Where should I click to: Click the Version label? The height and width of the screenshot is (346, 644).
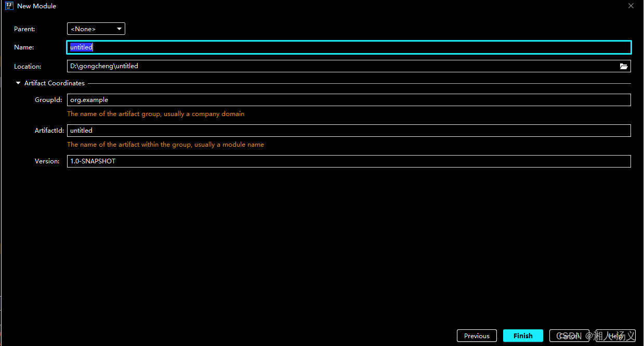point(47,161)
